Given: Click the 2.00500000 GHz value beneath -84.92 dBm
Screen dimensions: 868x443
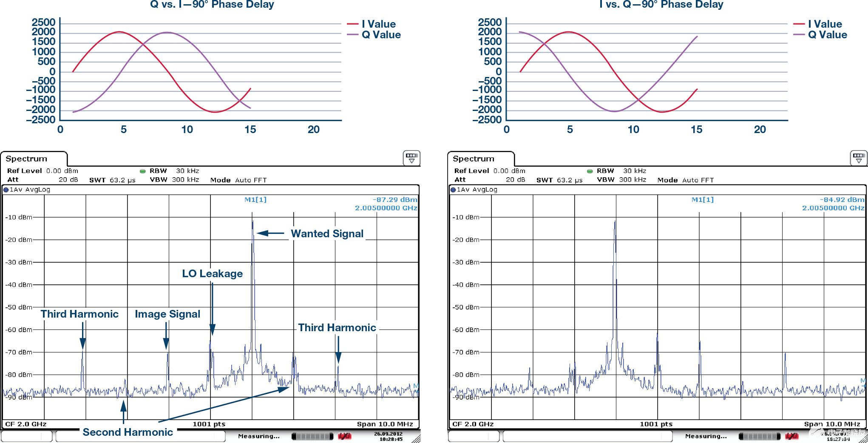Looking at the screenshot, I should [834, 208].
